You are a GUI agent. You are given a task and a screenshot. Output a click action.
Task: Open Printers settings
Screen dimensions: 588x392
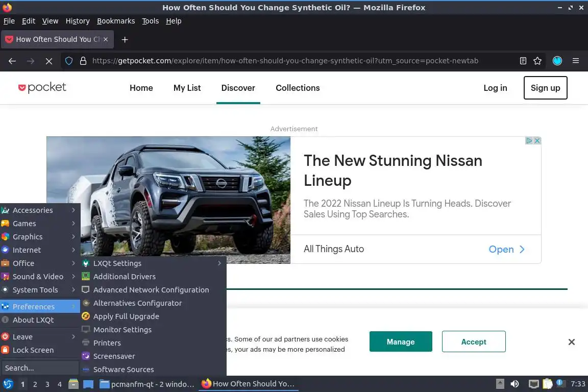[153, 343]
